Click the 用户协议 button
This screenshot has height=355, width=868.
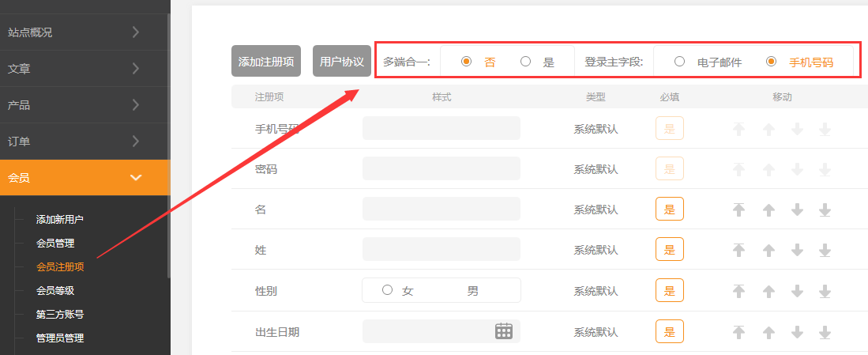click(x=342, y=62)
